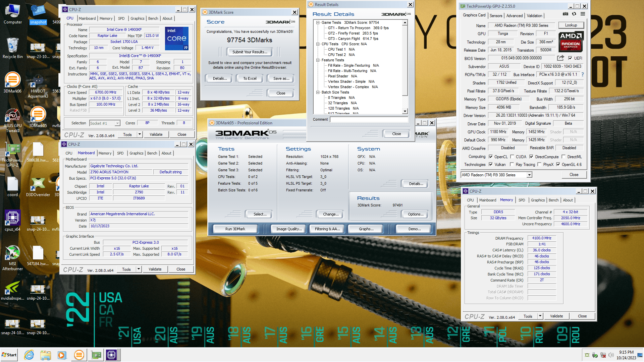This screenshot has height=362, width=644.
Task: Open Tools dropdown arrow in top CPU-Z window
Action: (140, 134)
